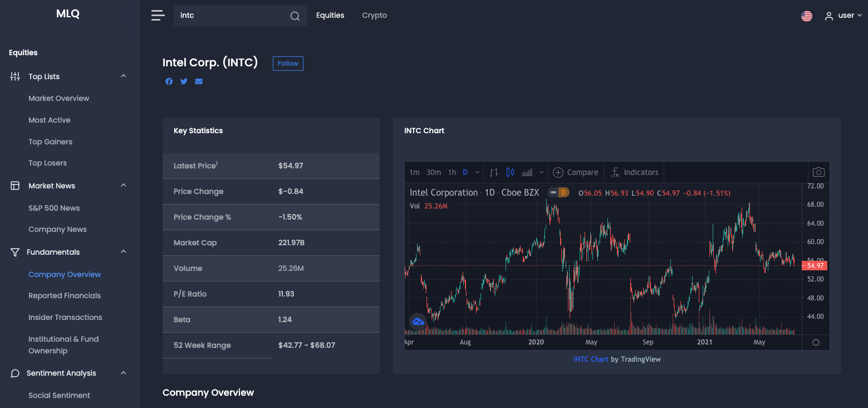The image size is (868, 408).
Task: Click the search input containing intc
Action: point(241,16)
